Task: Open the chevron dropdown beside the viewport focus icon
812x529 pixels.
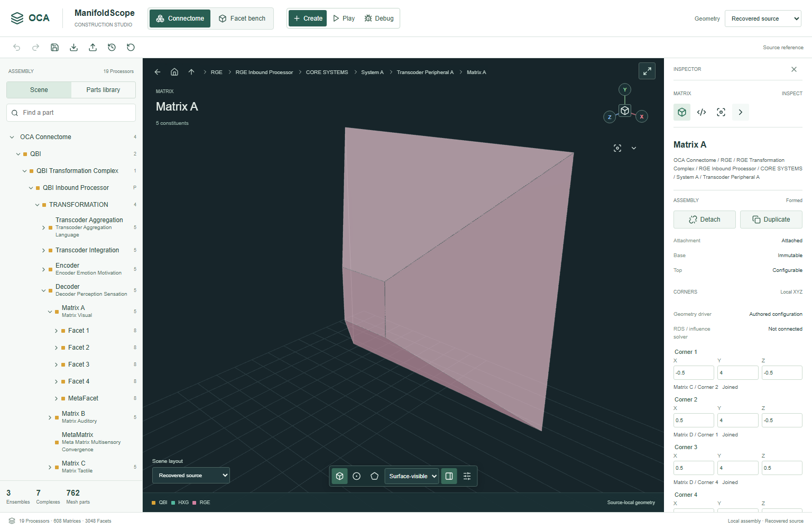Action: coord(634,148)
